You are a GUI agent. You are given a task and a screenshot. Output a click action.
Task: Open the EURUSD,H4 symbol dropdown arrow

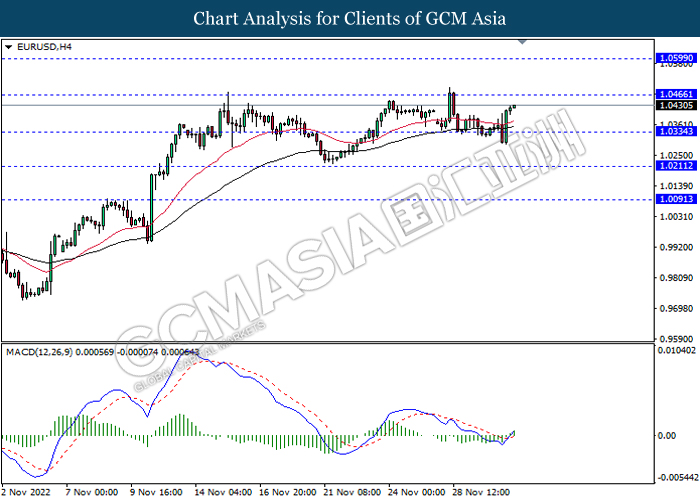click(x=8, y=47)
